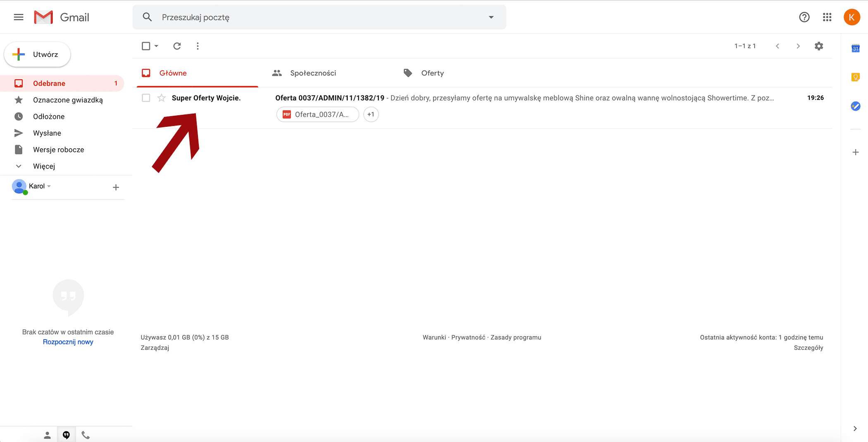Star the Super Oferty Wojcie email
Screen dimensions: 868x442
162,98
